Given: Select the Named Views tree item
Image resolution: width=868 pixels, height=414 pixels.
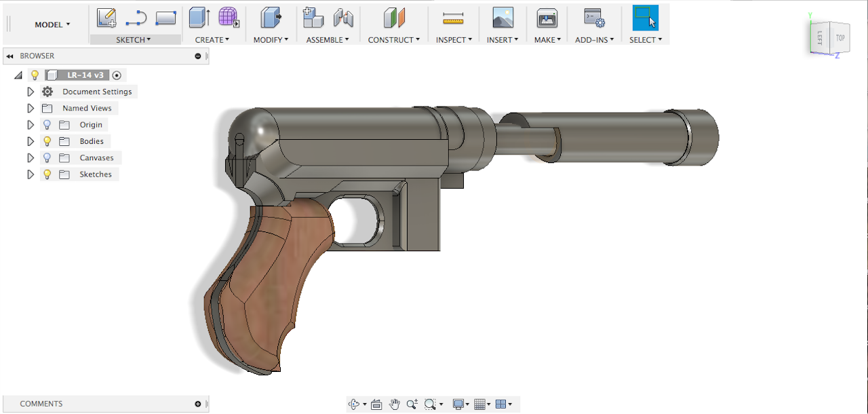Looking at the screenshot, I should tap(87, 108).
